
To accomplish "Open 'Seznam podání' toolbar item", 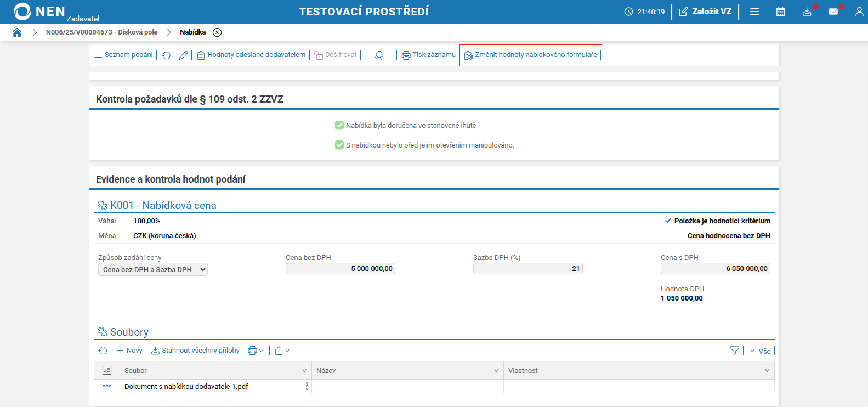I will 123,55.
